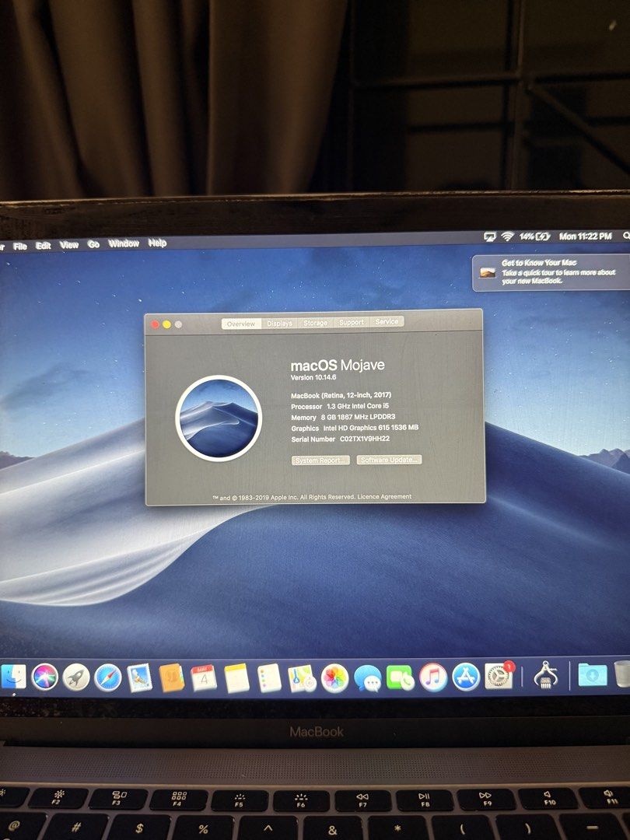Image resolution: width=630 pixels, height=840 pixels.
Task: Open the Edit menu
Action: [x=44, y=245]
